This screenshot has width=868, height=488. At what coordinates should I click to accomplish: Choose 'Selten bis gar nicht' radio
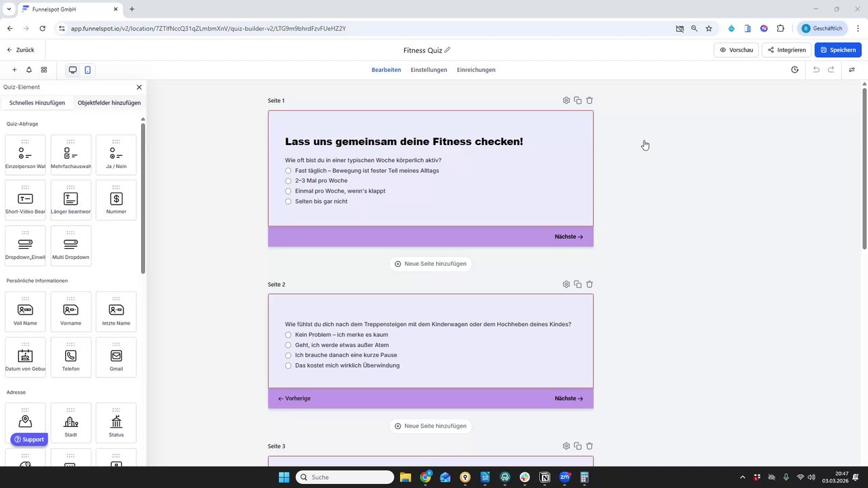pyautogui.click(x=288, y=201)
